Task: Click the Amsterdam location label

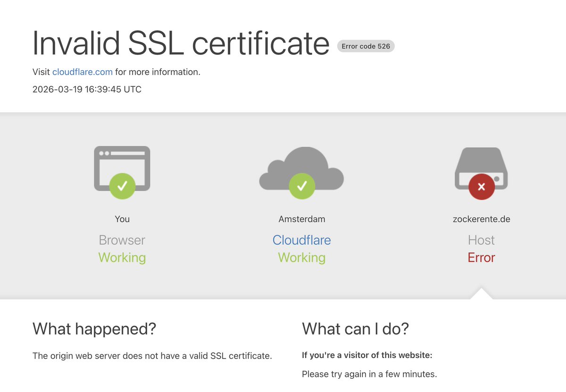Action: pos(302,219)
